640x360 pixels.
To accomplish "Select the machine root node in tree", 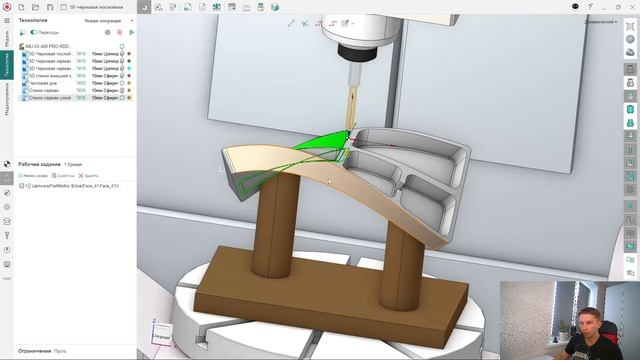I will click(47, 47).
